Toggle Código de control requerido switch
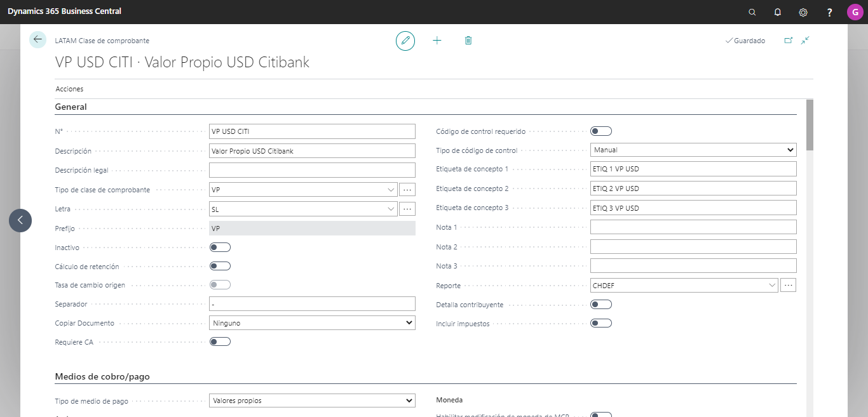 [x=601, y=131]
